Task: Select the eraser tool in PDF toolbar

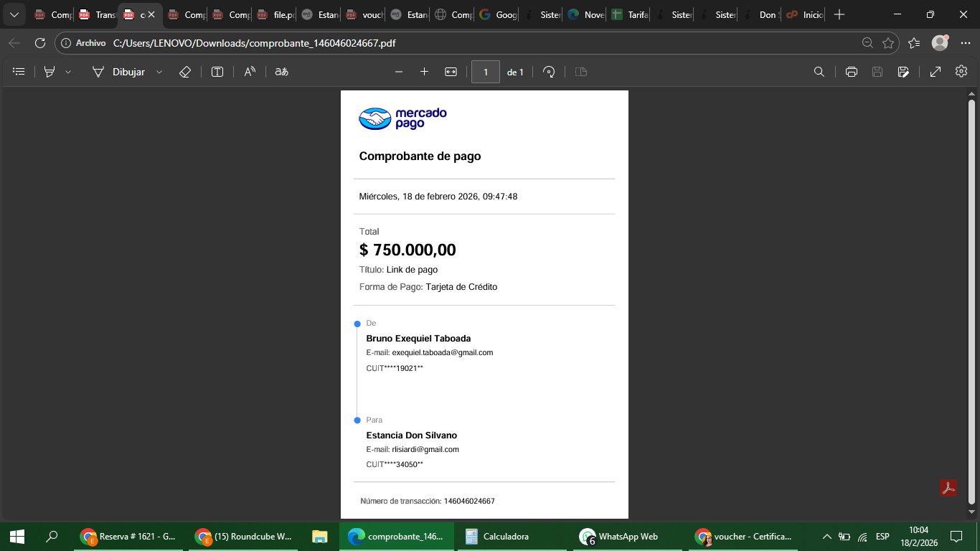Action: point(184,72)
